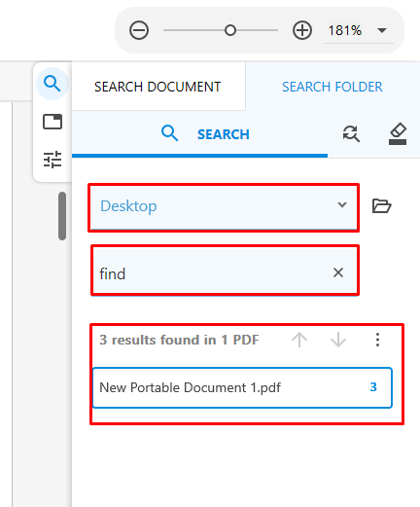Screen dimensions: 420x507
Task: Clear the find search text
Action: tap(338, 272)
